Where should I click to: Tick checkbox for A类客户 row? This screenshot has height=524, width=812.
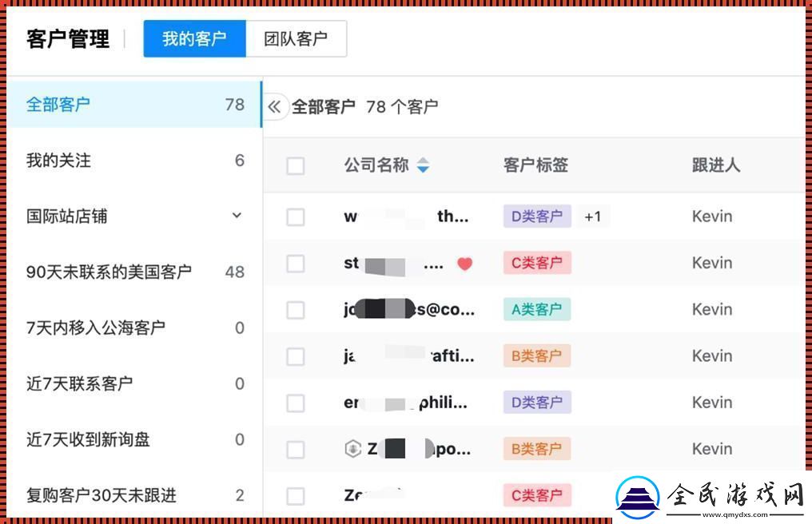pos(296,310)
